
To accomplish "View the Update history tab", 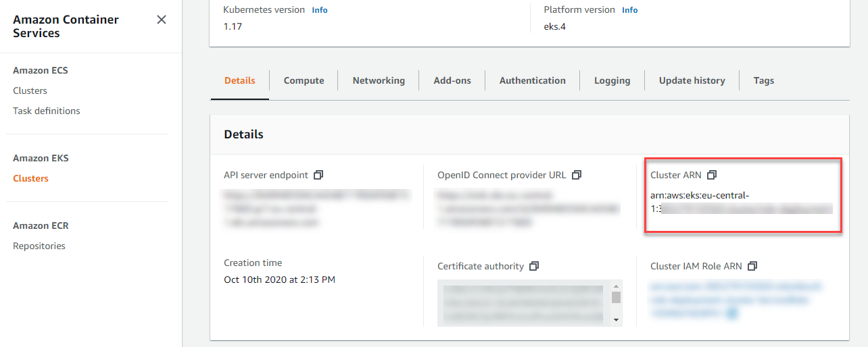I will point(692,80).
